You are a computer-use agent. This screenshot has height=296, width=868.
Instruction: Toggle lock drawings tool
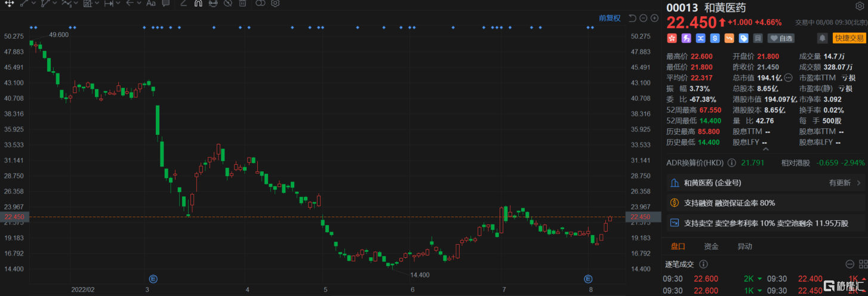[x=213, y=3]
